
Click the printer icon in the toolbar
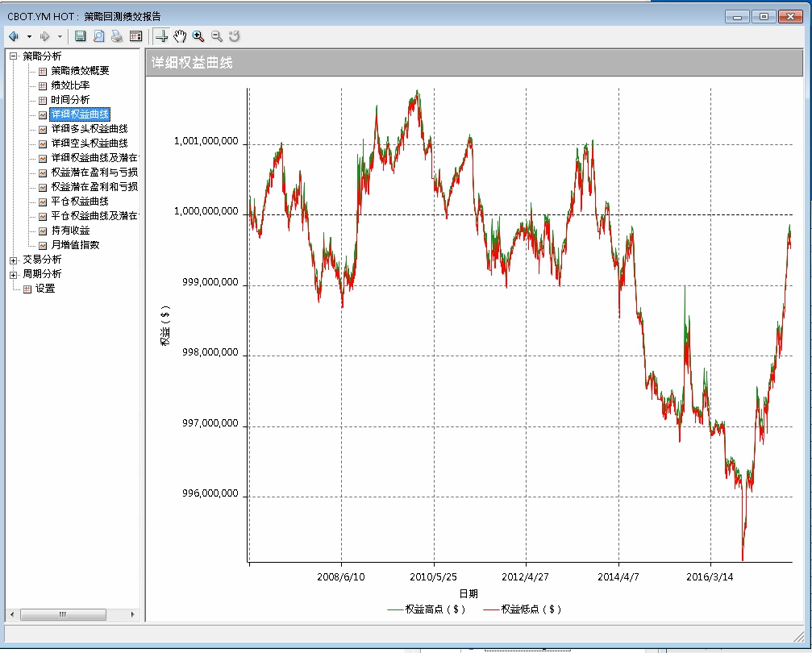click(x=117, y=36)
